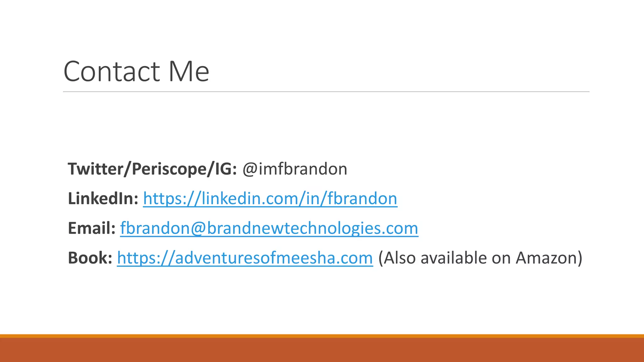Viewport: 644px width, 362px height.
Task: Click the 'Twitter/Periscope/IG:' bold label
Action: [x=152, y=169]
